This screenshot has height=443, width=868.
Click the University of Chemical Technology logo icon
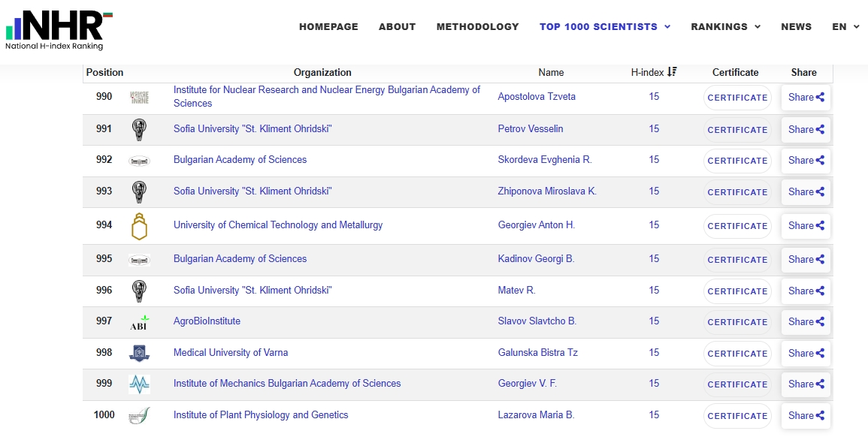tap(140, 226)
